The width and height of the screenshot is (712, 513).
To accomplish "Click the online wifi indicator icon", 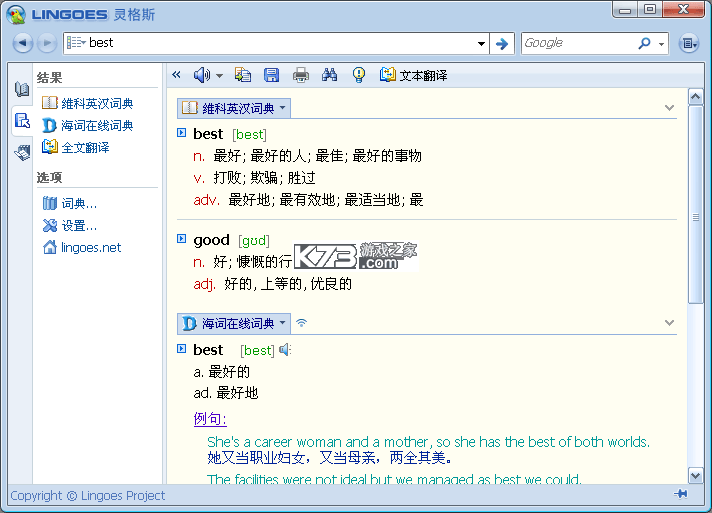I will (302, 323).
